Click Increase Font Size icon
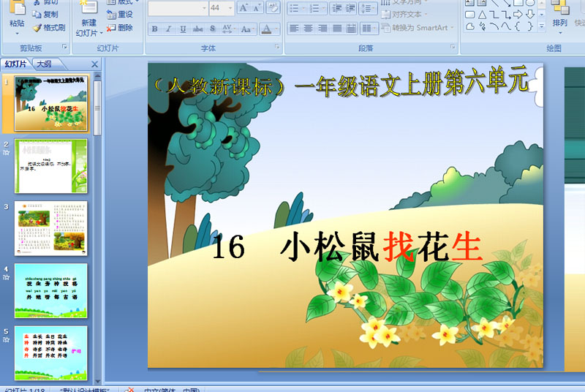The width and height of the screenshot is (585, 392). (x=244, y=8)
